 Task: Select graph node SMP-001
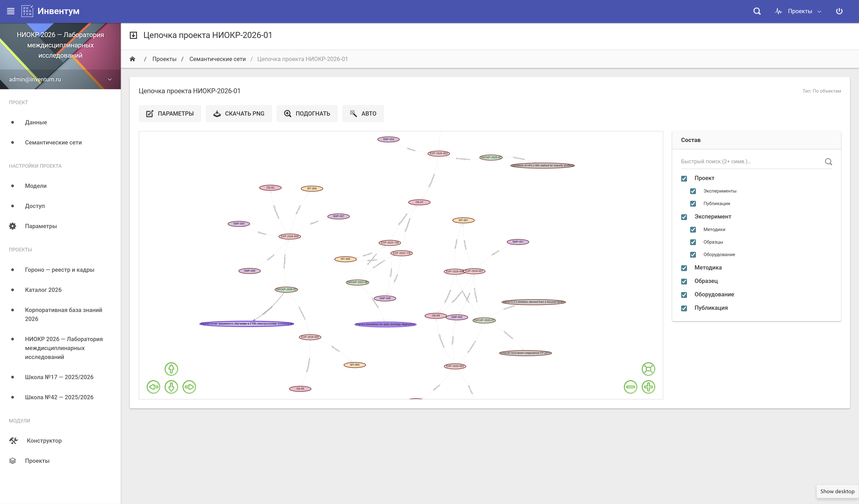(518, 242)
